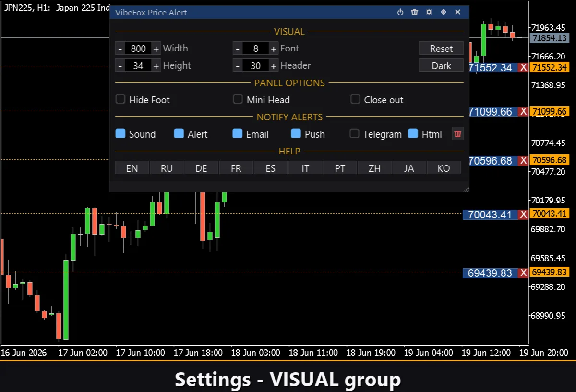Select DE help language
This screenshot has width=576, height=392.
point(202,168)
